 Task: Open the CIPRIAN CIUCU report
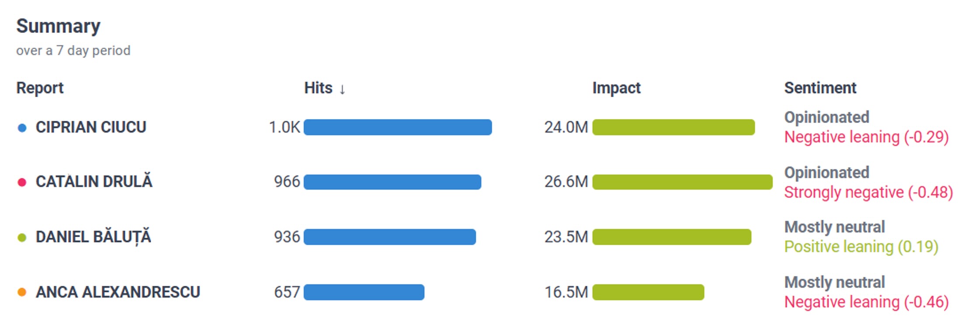click(x=91, y=127)
